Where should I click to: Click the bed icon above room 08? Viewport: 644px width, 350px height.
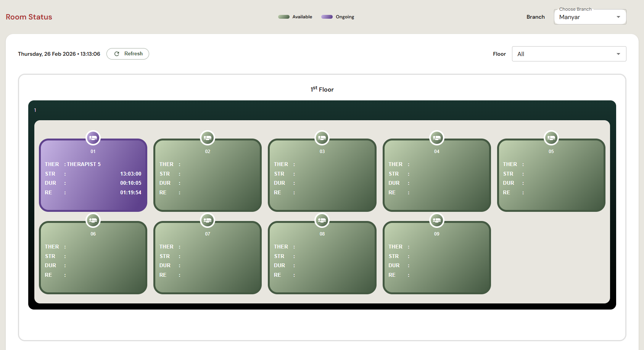click(322, 220)
